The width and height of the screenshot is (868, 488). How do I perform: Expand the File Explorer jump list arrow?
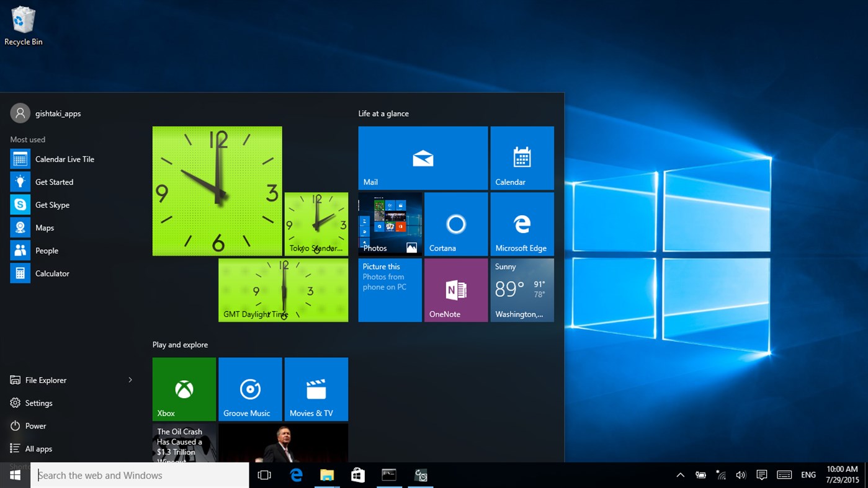coord(130,379)
